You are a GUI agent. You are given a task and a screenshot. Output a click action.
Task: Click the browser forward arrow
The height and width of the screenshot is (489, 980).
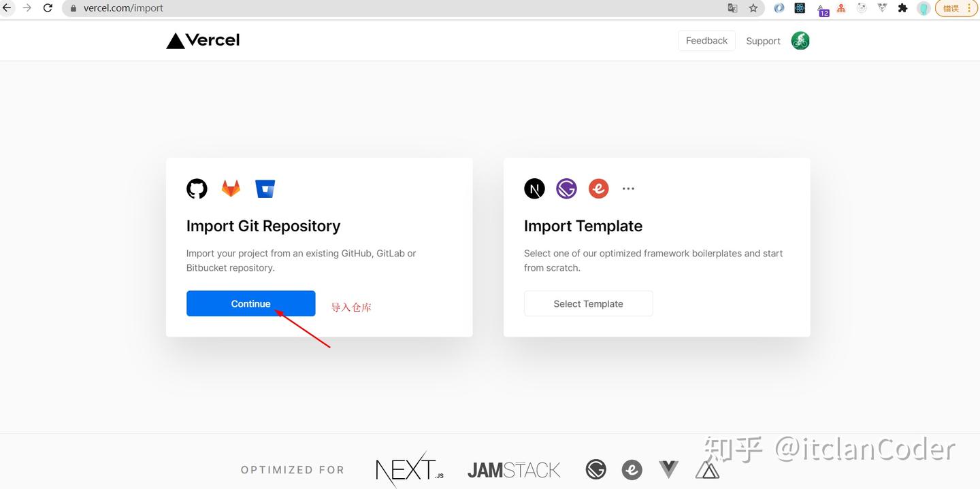click(27, 8)
